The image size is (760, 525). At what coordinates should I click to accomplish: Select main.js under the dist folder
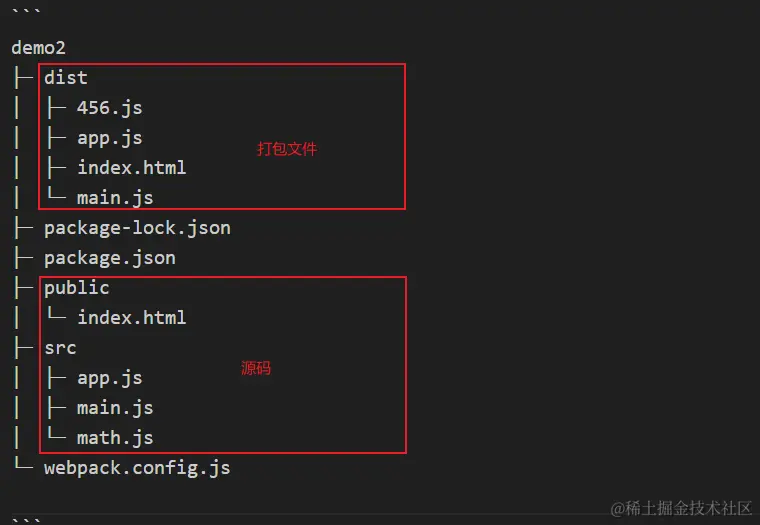click(114, 197)
